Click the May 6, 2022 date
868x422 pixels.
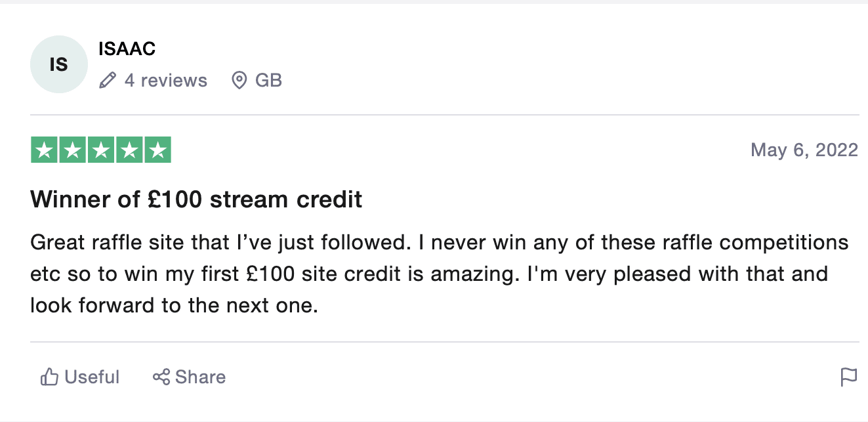(804, 150)
